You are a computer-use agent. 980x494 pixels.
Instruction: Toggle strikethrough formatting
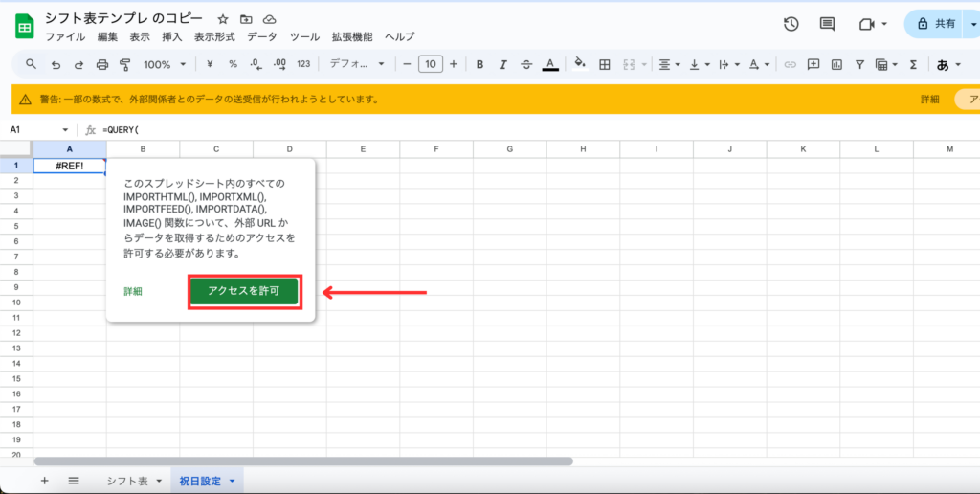[526, 64]
